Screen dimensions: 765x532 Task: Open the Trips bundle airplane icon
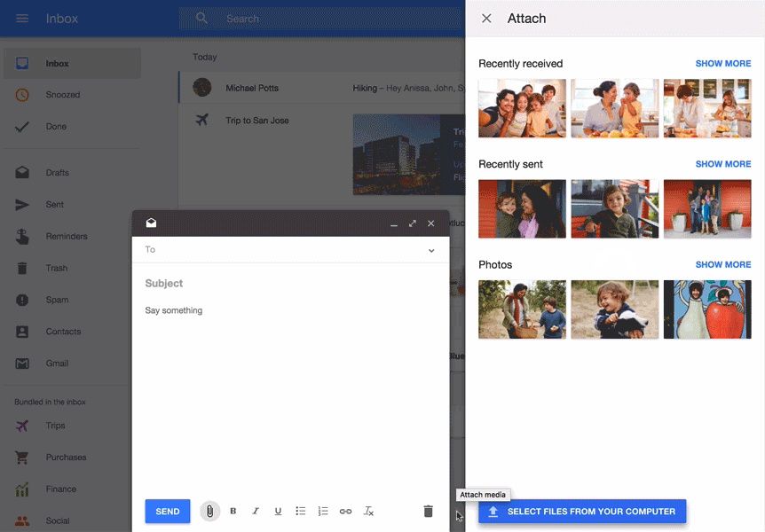[x=24, y=425]
